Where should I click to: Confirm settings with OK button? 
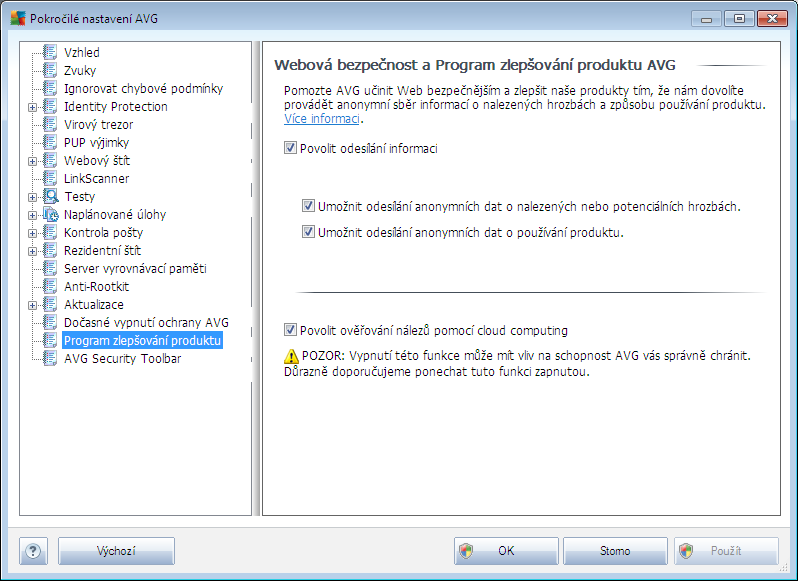pyautogui.click(x=506, y=551)
